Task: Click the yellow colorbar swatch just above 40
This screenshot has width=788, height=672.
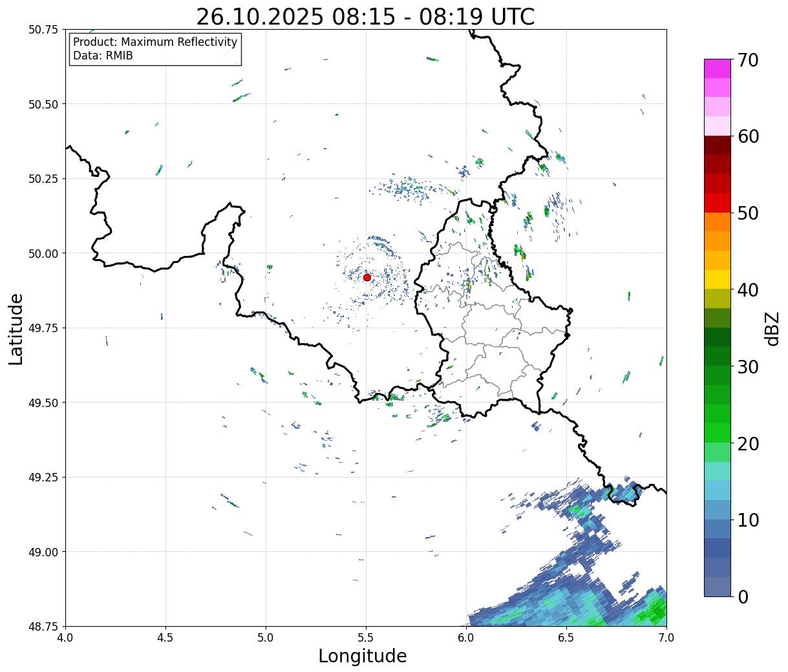Action: tap(718, 279)
